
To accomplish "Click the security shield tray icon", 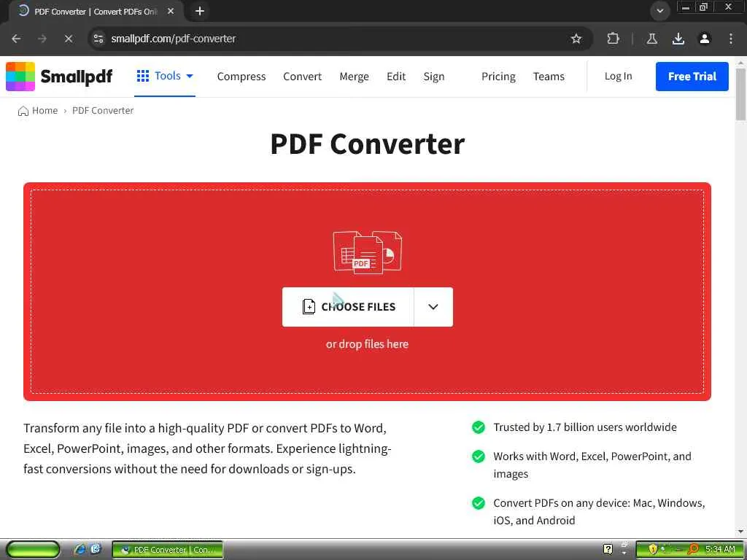I will pyautogui.click(x=652, y=550).
